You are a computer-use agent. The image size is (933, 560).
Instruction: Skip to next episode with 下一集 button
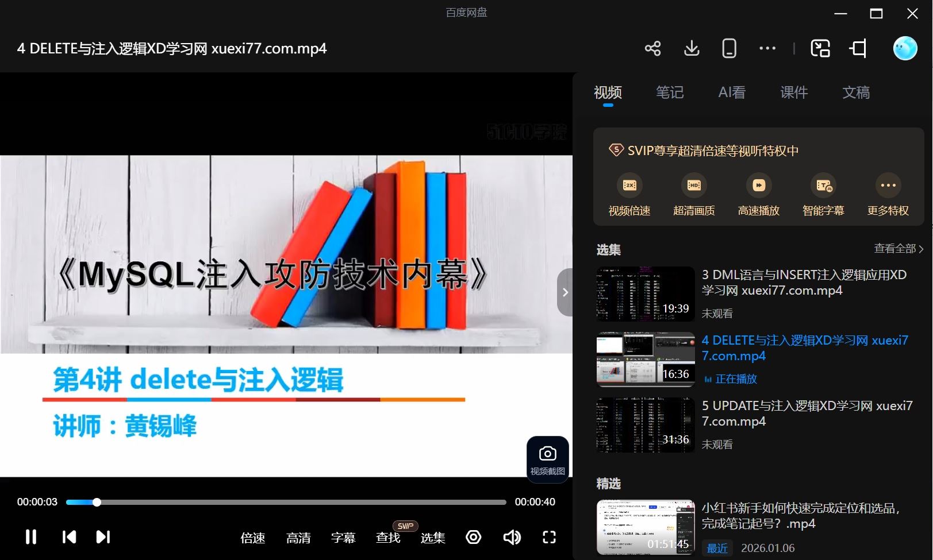tap(102, 537)
